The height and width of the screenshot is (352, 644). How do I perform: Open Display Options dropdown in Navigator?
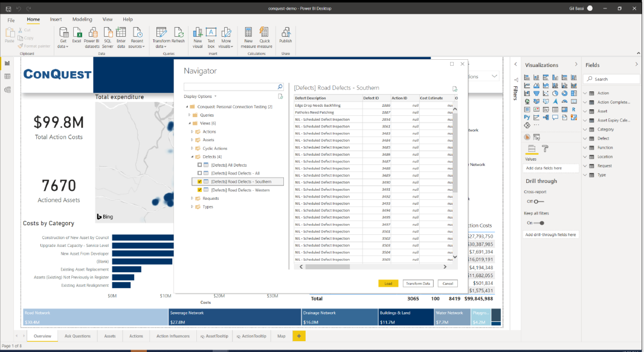click(x=200, y=97)
